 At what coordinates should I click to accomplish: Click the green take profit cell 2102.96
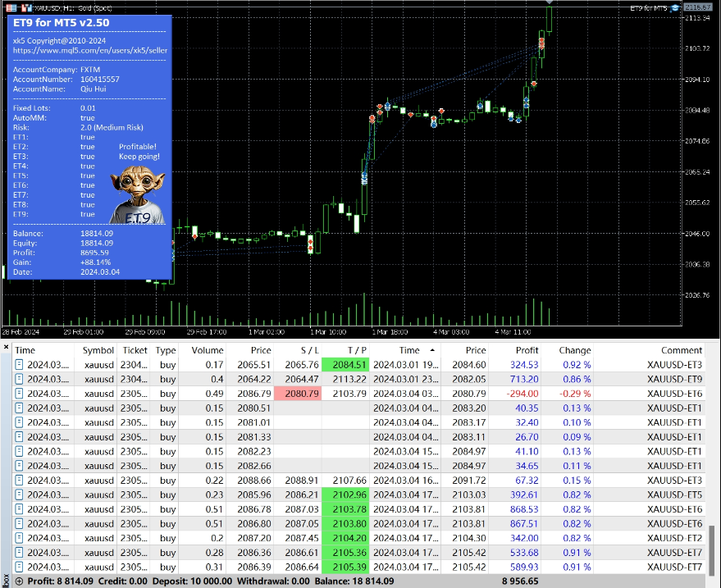pyautogui.click(x=345, y=495)
